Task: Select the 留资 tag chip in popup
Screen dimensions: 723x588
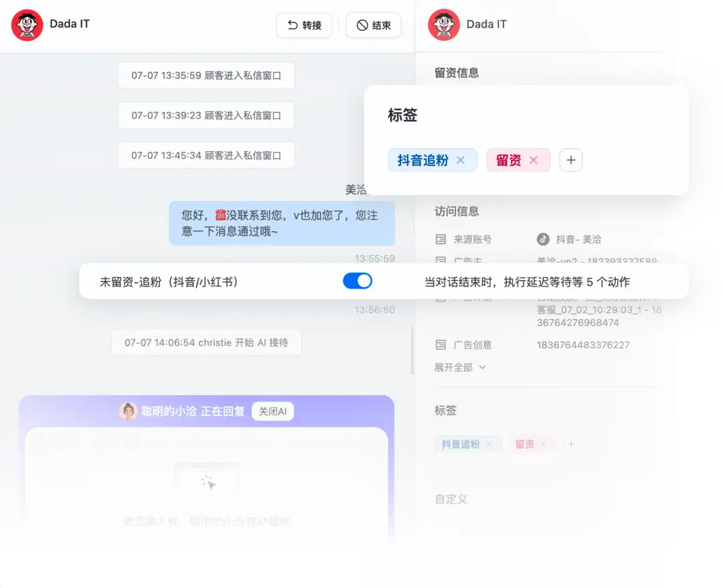Action: (517, 160)
